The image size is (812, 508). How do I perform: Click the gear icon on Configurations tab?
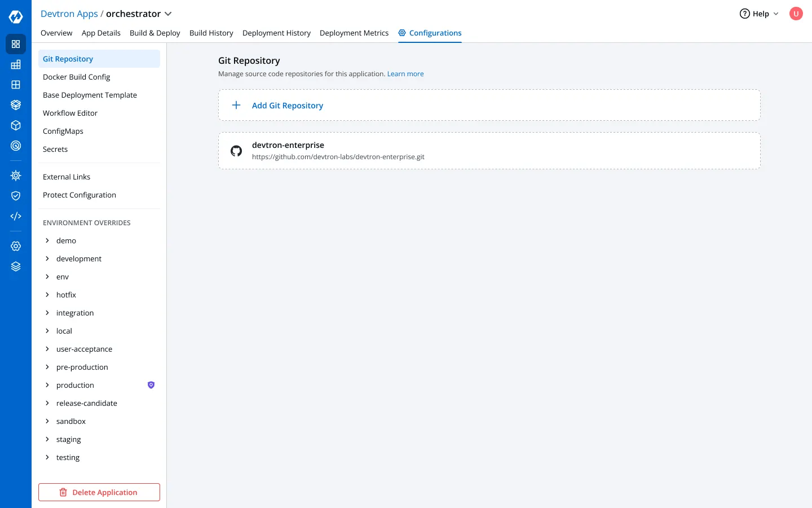(402, 33)
